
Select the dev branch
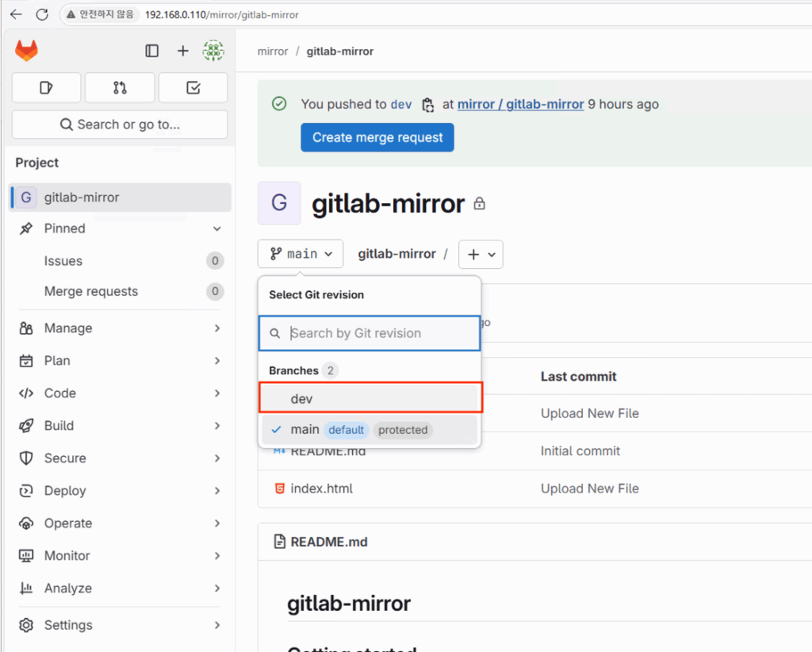click(370, 398)
